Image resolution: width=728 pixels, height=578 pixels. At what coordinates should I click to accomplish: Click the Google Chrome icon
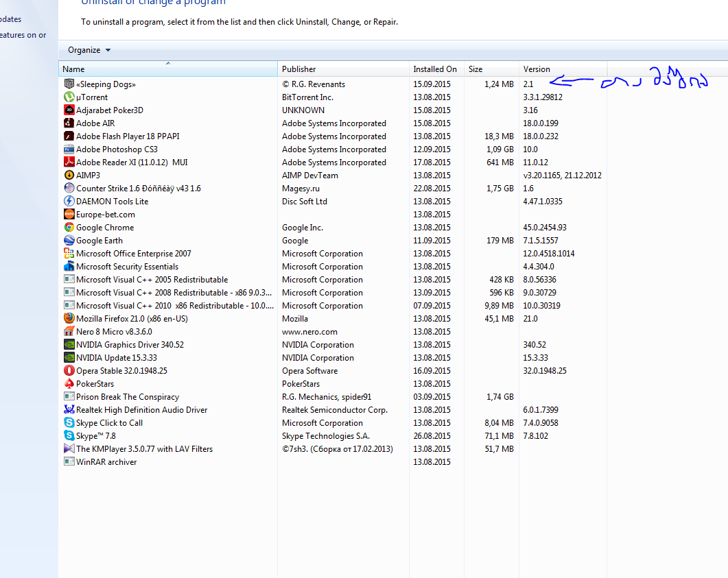pyautogui.click(x=69, y=228)
